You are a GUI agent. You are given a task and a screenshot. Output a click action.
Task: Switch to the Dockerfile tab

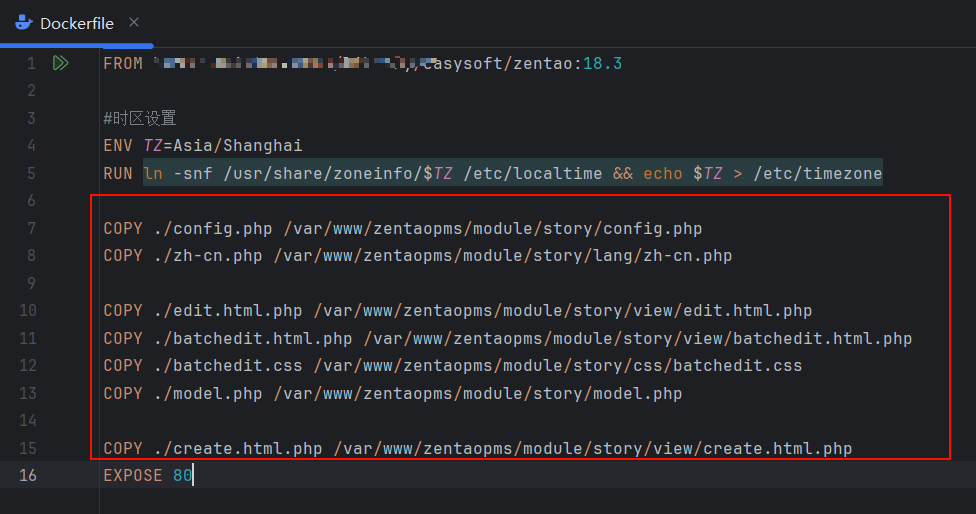pos(77,24)
